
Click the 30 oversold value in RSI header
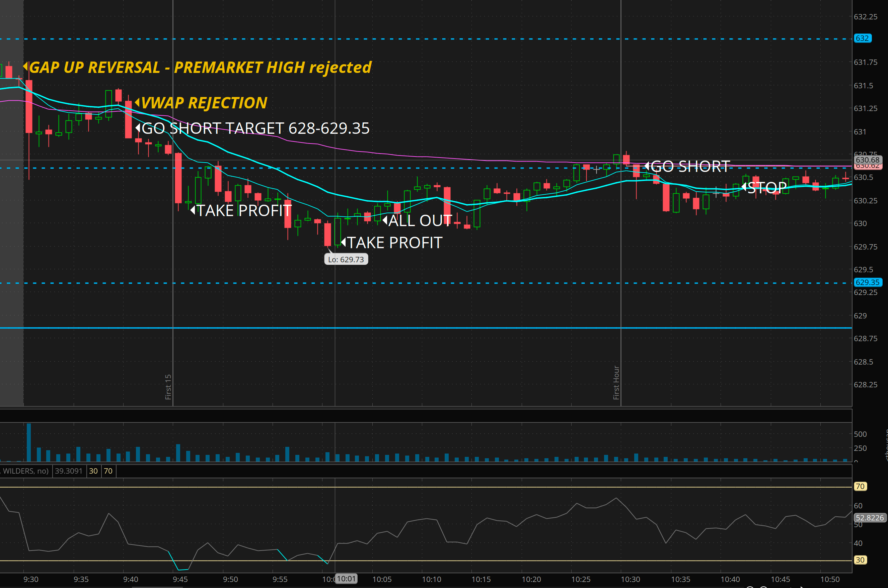pyautogui.click(x=93, y=471)
